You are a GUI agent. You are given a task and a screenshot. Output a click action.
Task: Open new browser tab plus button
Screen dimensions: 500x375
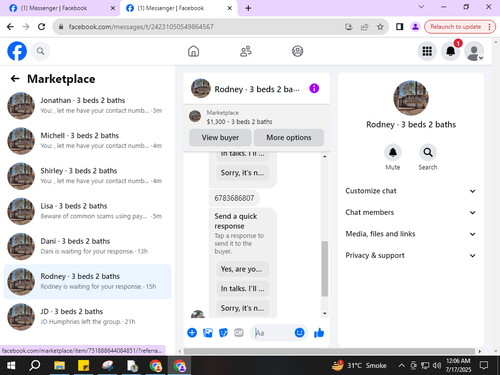(248, 8)
